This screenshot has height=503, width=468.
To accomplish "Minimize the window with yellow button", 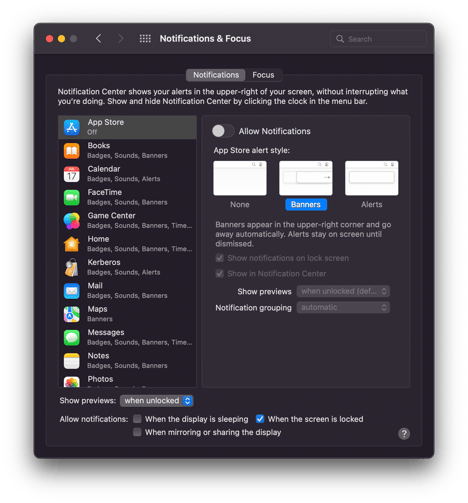I will click(61, 39).
